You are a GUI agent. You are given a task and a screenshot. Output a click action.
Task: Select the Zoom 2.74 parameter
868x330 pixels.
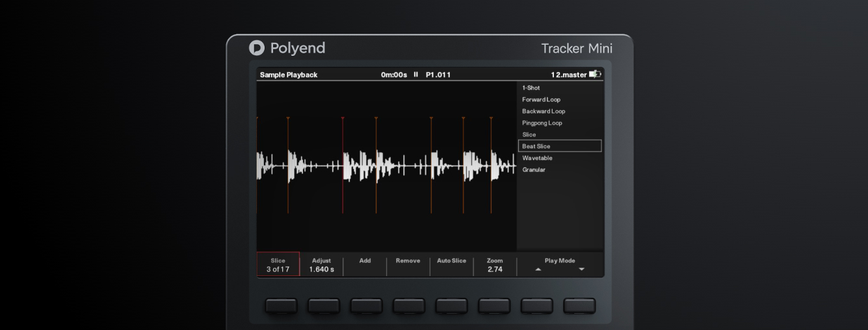[495, 264]
